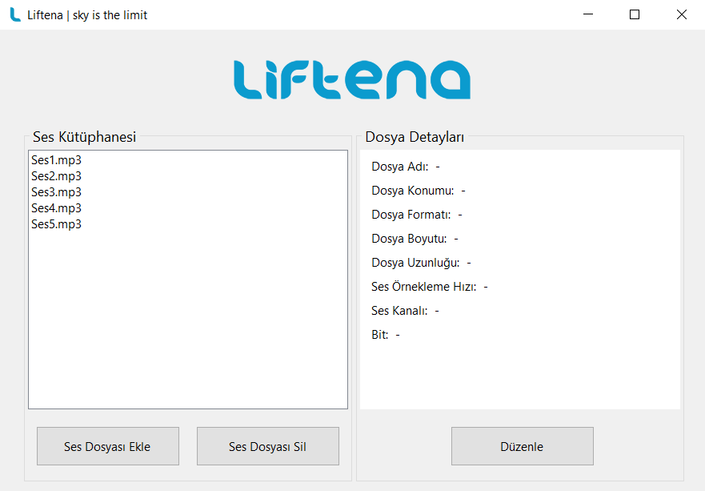
Task: Open the Düzenle editor button
Action: (x=522, y=446)
